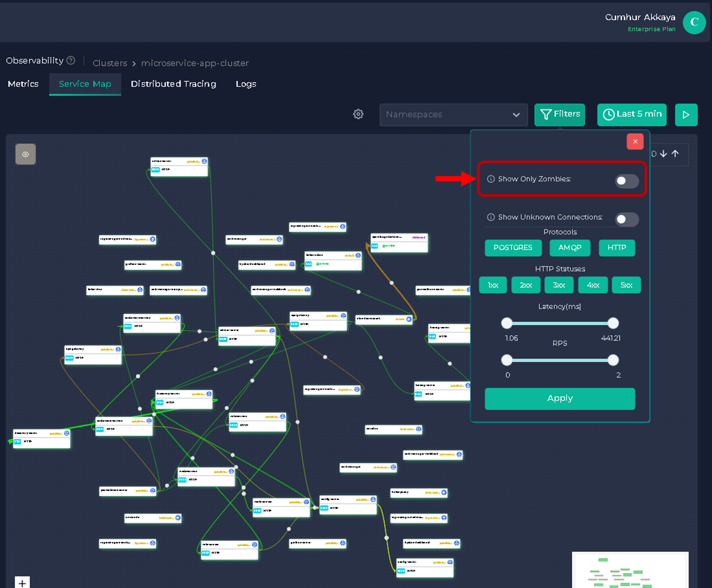Click the Observability help question mark icon

coord(71,61)
